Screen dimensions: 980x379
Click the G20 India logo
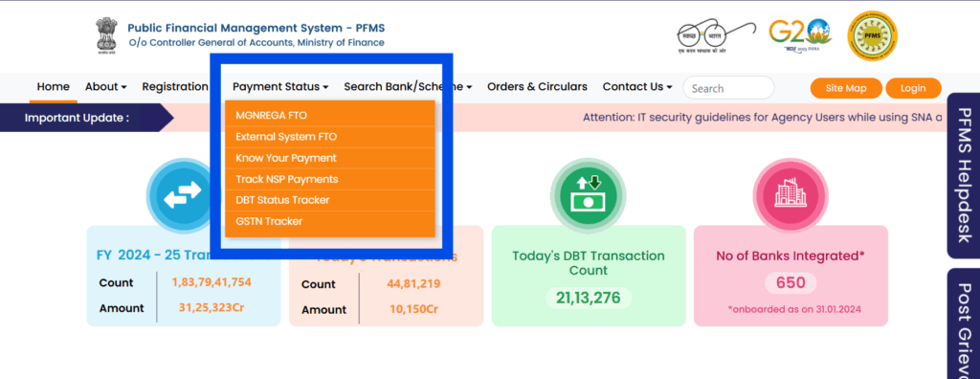point(801,36)
